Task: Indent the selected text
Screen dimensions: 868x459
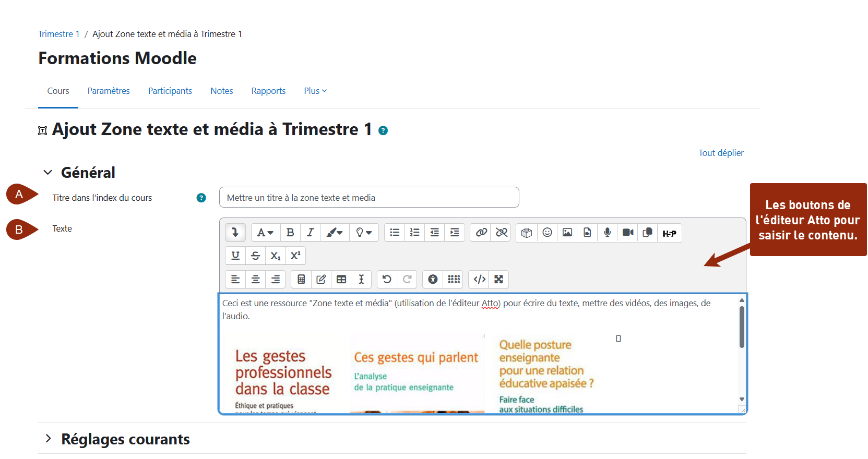Action: (455, 233)
